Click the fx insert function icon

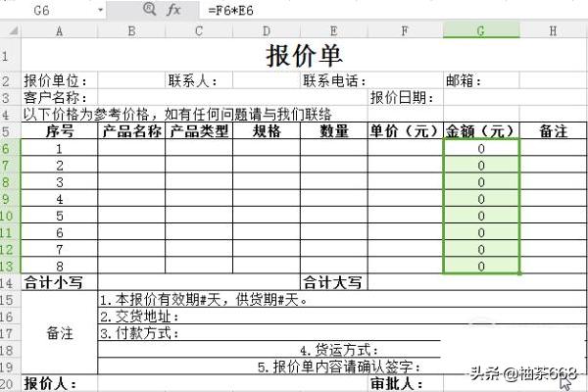[174, 9]
